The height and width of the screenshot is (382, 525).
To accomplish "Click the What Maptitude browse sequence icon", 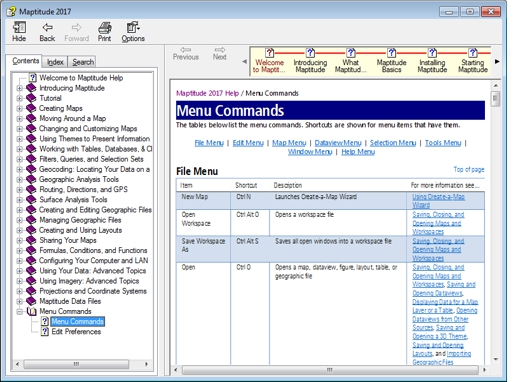I will coord(351,53).
